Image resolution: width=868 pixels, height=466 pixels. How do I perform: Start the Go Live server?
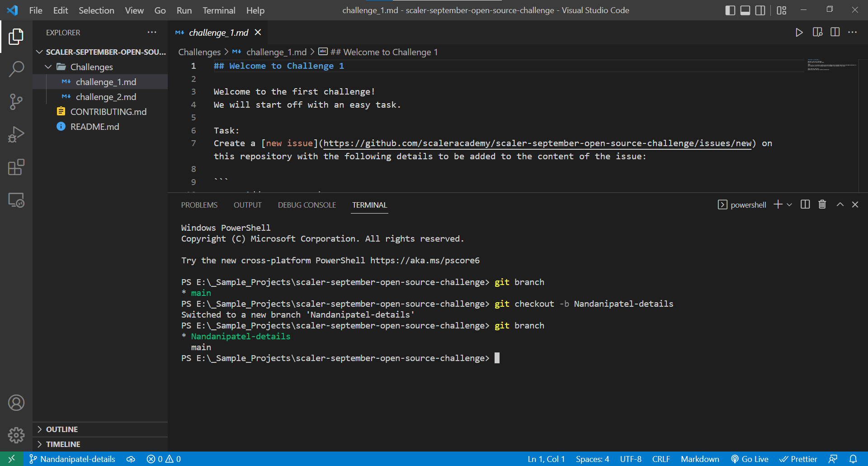tap(750, 459)
